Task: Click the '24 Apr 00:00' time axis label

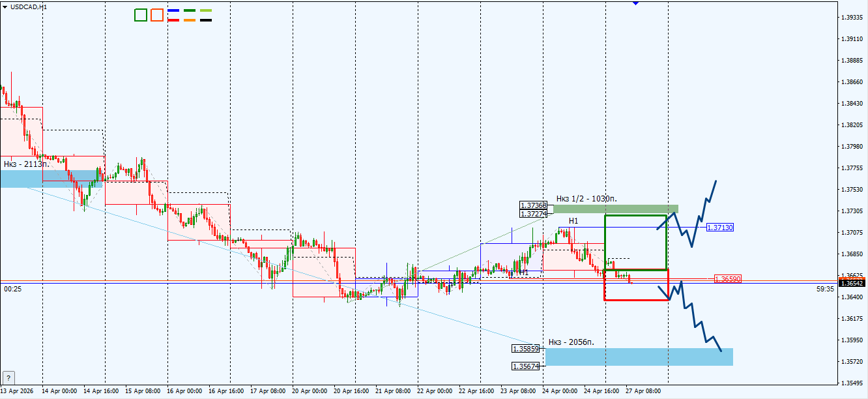Action: [x=560, y=391]
